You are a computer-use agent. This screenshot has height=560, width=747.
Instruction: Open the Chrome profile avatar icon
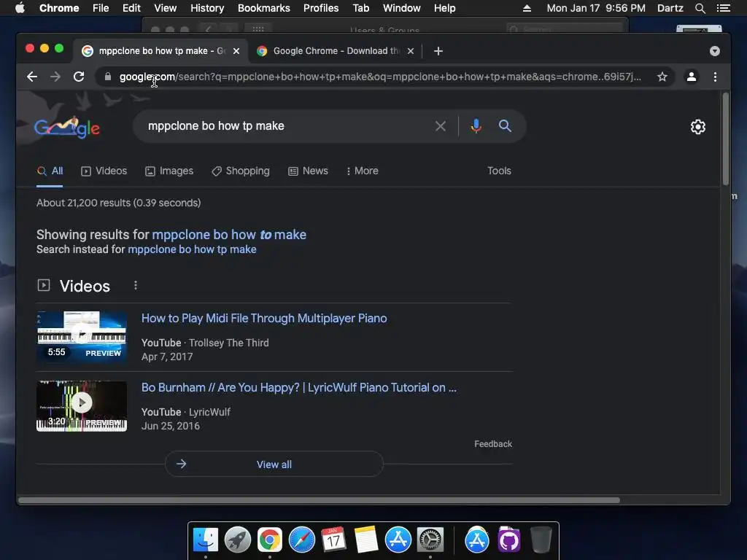(692, 77)
